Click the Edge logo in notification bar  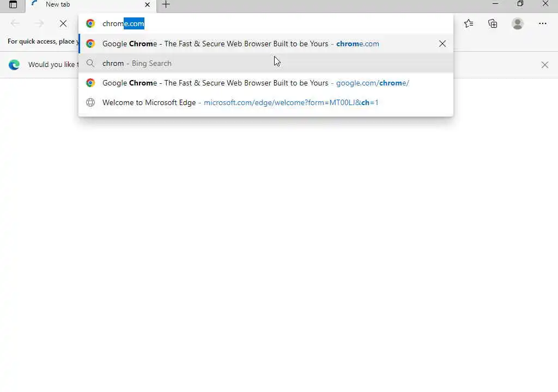(14, 64)
